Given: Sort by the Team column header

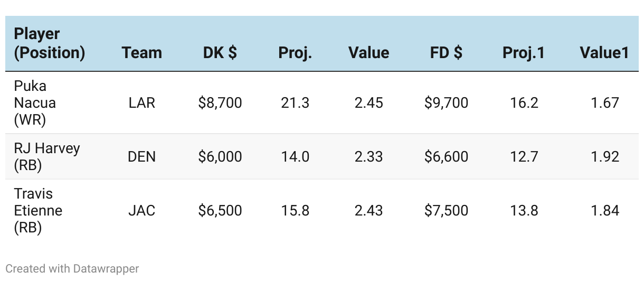Looking at the screenshot, I should pos(141,53).
